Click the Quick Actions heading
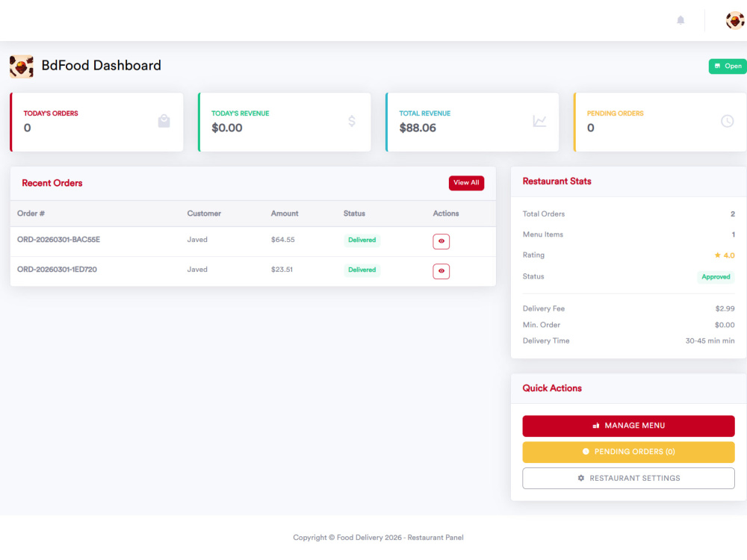The height and width of the screenshot is (560, 747). pos(552,388)
